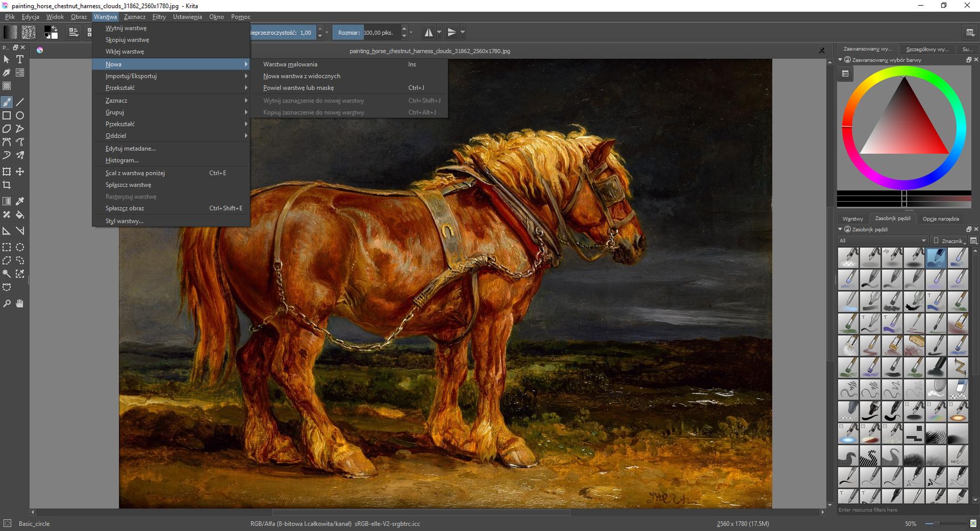The height and width of the screenshot is (531, 980).
Task: Open the Filtry menu
Action: 159,17
